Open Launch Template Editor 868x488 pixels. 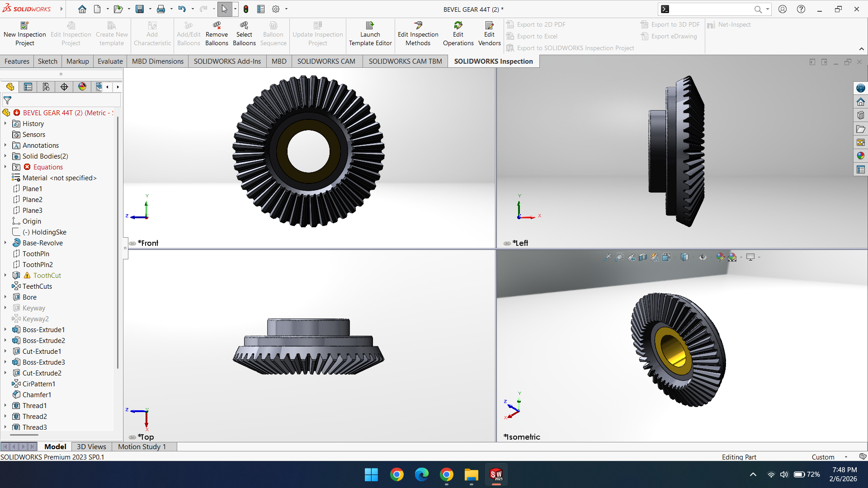tap(370, 34)
